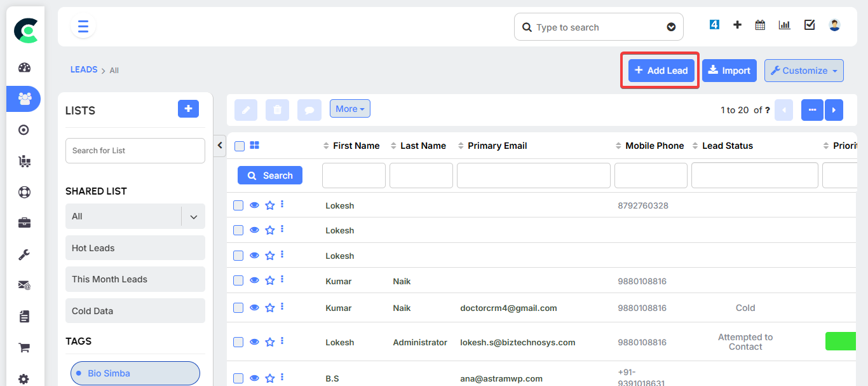Screen dimensions: 868x386
Task: Open the dashboard gauge icon in sidebar
Action: point(24,68)
